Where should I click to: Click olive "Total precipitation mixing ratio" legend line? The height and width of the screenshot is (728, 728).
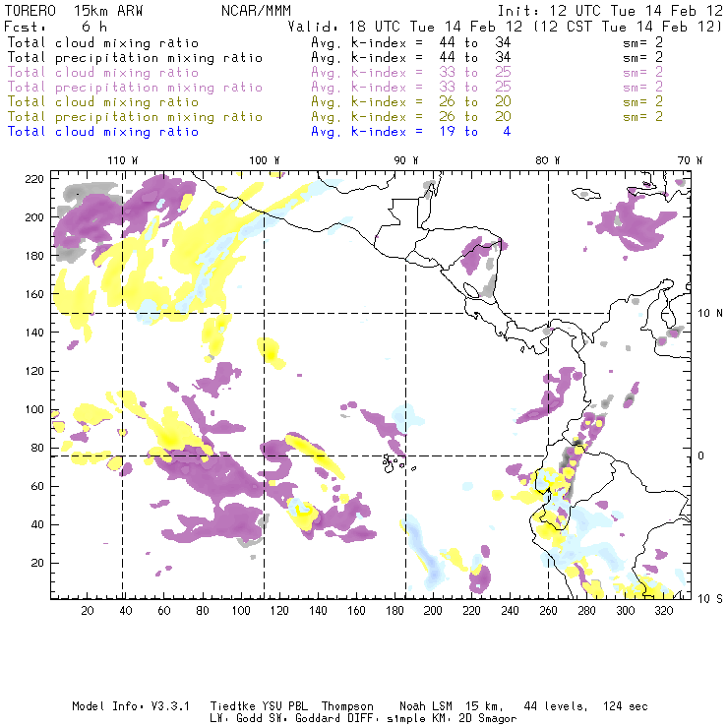click(135, 116)
